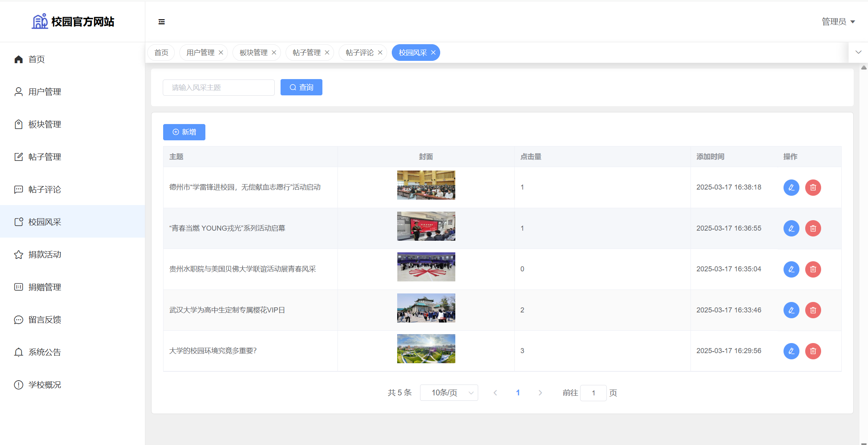Click edit pencil on first table row
868x445 pixels.
(791, 187)
